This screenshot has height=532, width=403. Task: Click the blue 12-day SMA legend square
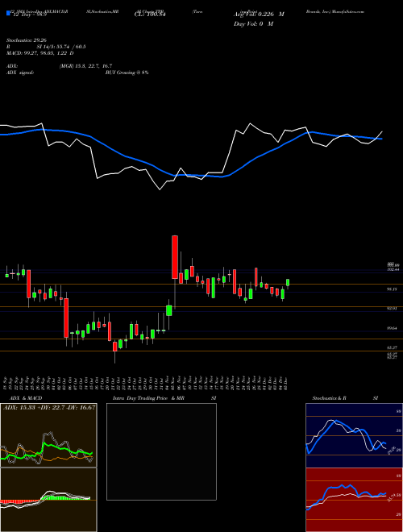[x=8, y=14]
